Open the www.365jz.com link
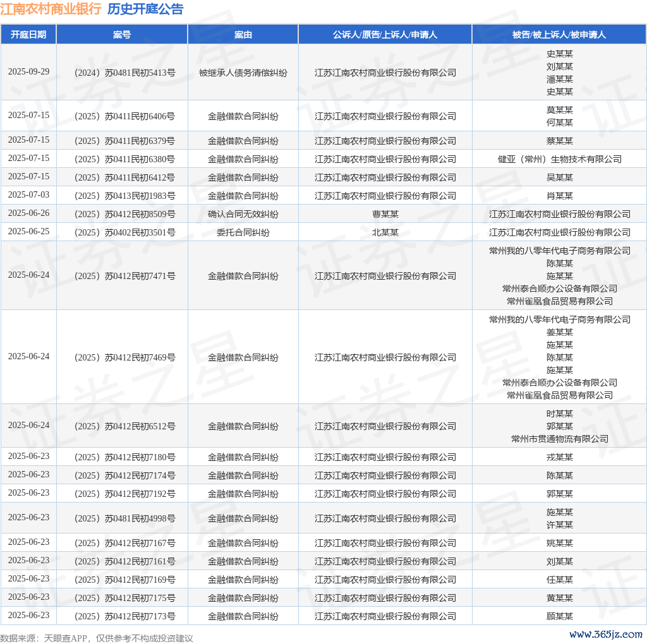The width and height of the screenshot is (647, 644). [x=606, y=634]
